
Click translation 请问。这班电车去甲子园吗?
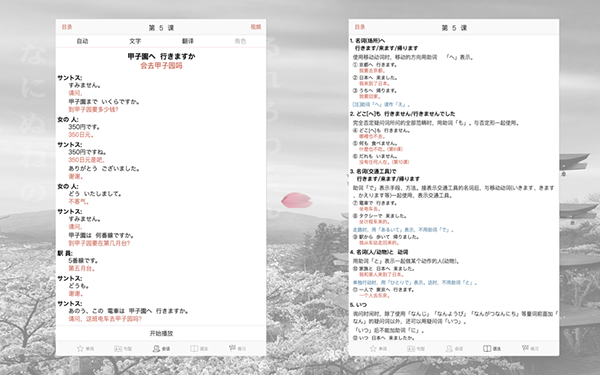click(x=105, y=319)
